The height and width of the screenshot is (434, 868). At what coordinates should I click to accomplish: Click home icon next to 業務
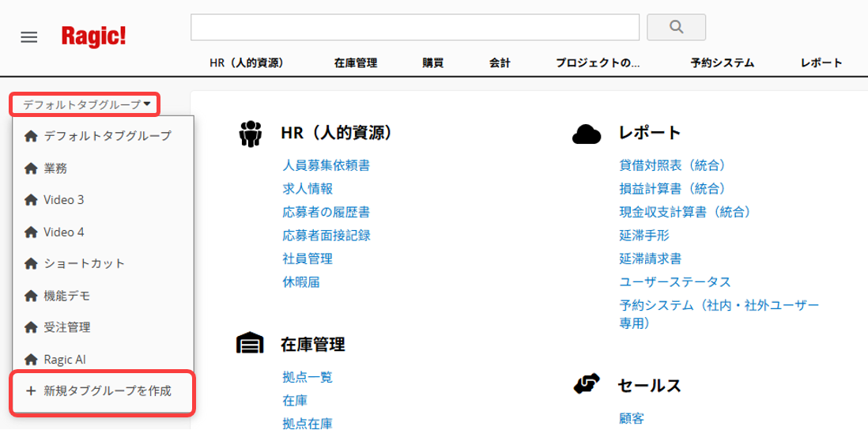31,168
